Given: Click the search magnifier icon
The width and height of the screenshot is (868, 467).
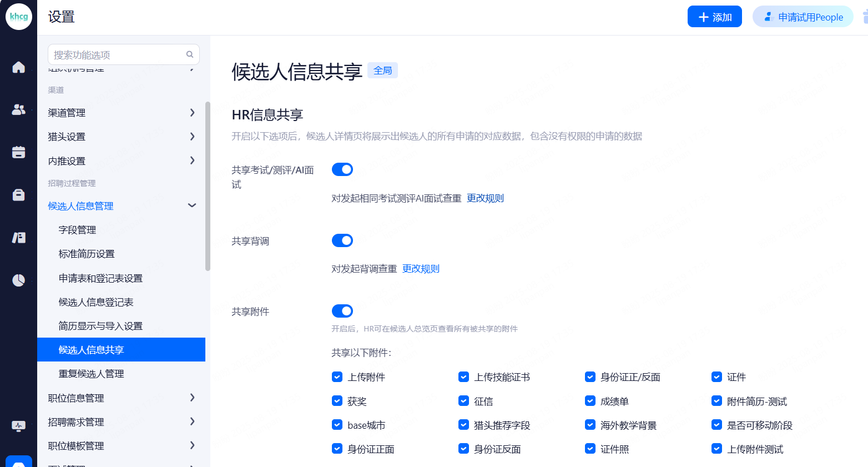Looking at the screenshot, I should pyautogui.click(x=190, y=54).
